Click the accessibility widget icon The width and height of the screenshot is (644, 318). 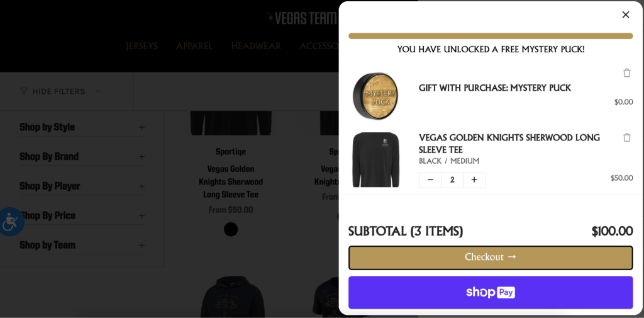pyautogui.click(x=10, y=222)
